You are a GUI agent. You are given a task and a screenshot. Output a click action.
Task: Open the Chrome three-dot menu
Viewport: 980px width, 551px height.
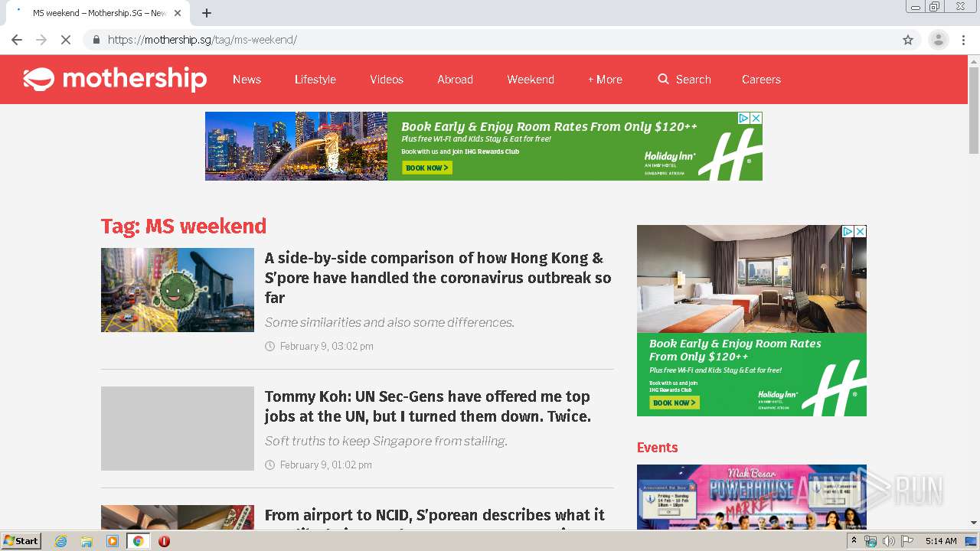[964, 40]
